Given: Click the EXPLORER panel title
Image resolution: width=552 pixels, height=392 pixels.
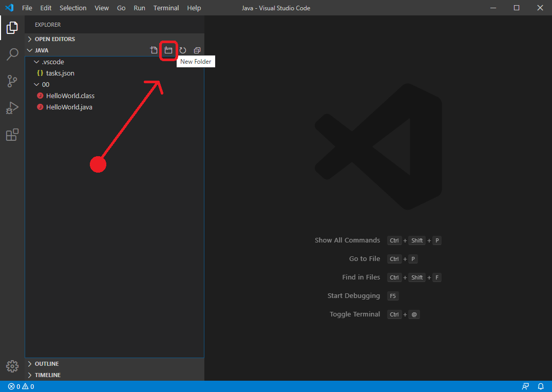Looking at the screenshot, I should 48,25.
